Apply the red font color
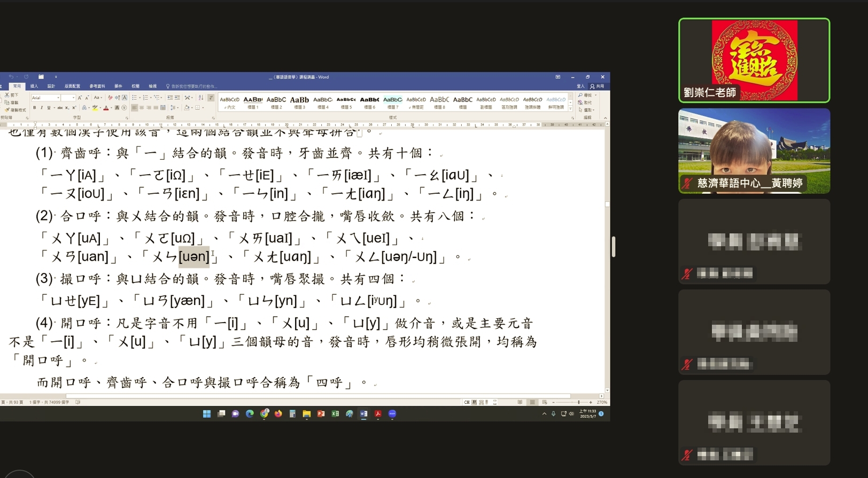 (106, 108)
